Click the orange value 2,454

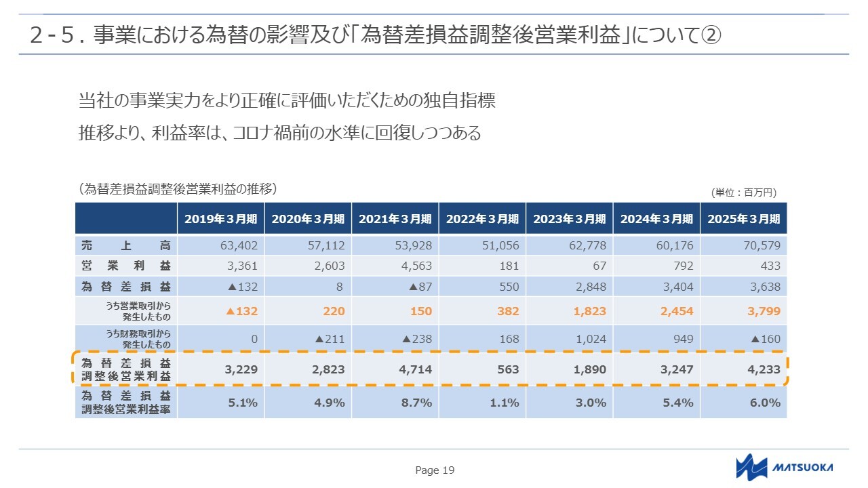pyautogui.click(x=676, y=311)
